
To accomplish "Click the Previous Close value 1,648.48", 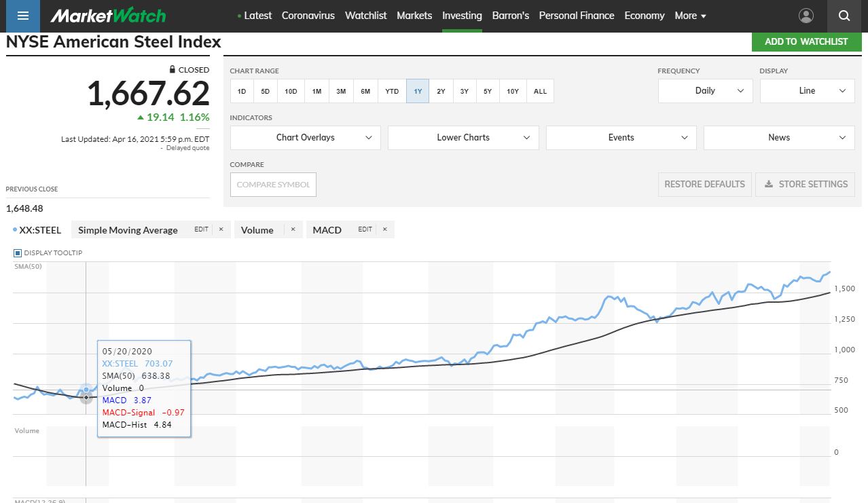I will coord(24,208).
